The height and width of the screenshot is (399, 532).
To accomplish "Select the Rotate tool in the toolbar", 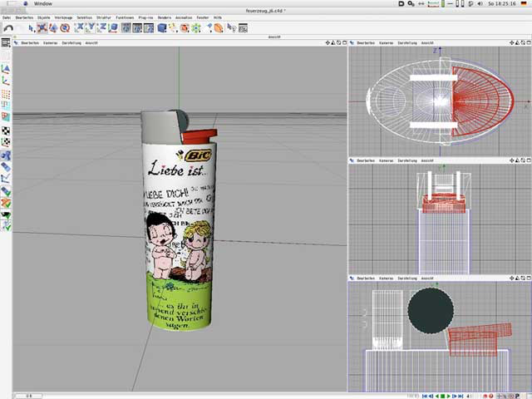I will (65, 27).
